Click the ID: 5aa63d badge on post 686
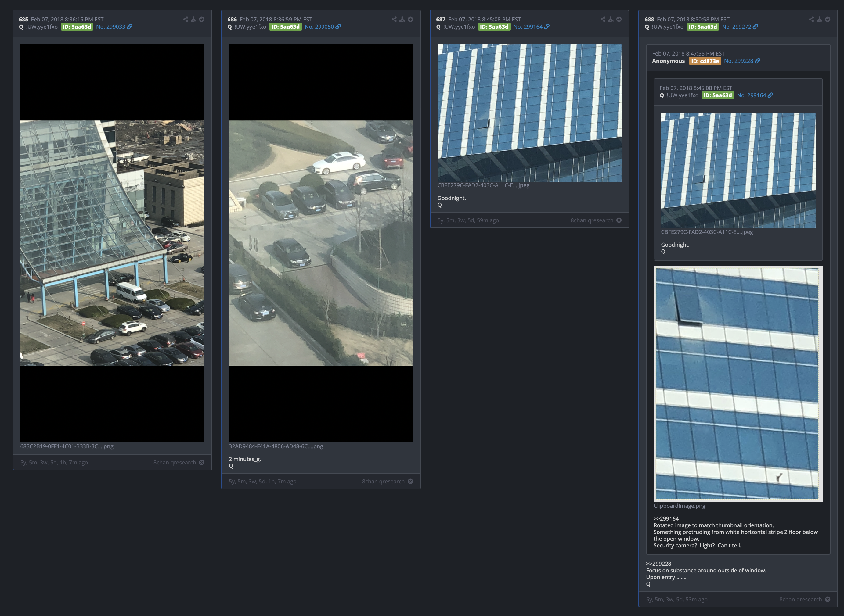Screen dimensions: 844x616 tap(285, 27)
